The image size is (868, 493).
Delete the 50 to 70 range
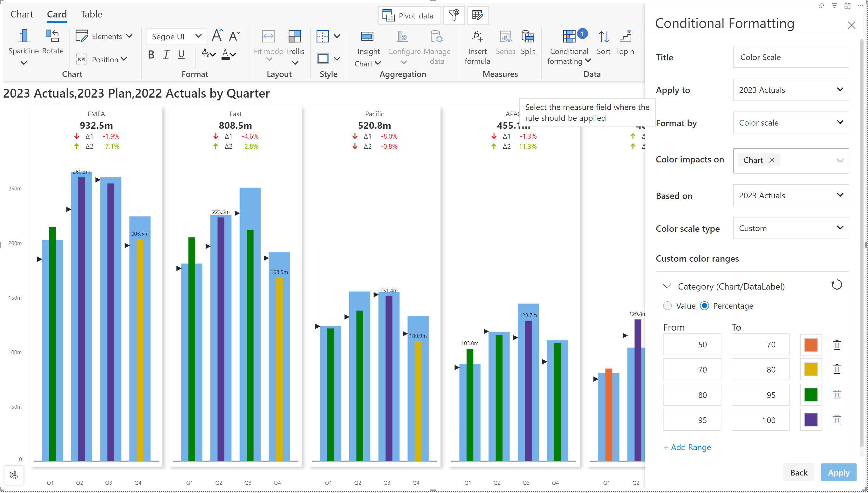click(x=837, y=345)
